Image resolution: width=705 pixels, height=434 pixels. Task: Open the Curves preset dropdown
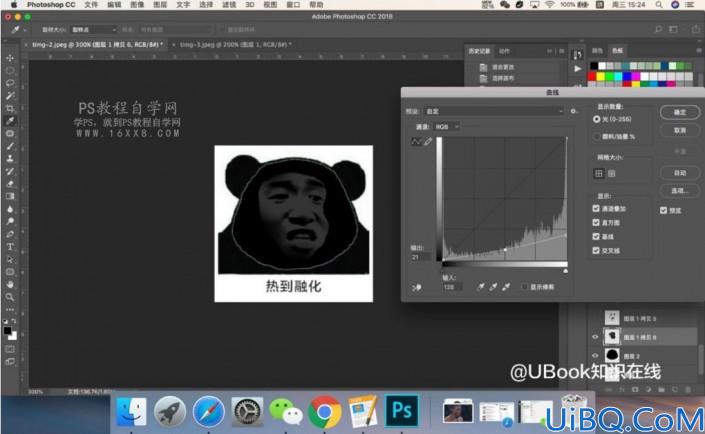coord(494,111)
